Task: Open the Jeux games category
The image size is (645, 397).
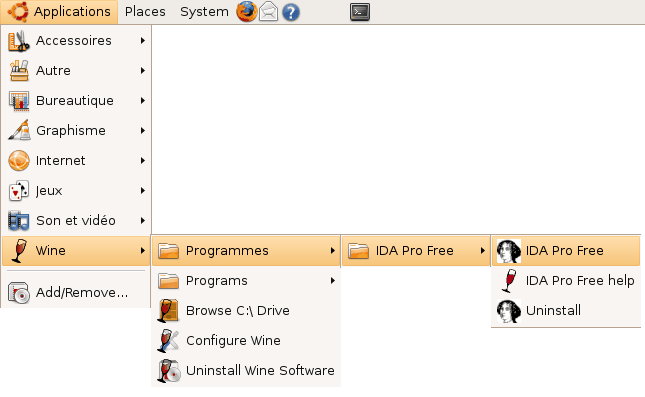Action: [x=76, y=191]
